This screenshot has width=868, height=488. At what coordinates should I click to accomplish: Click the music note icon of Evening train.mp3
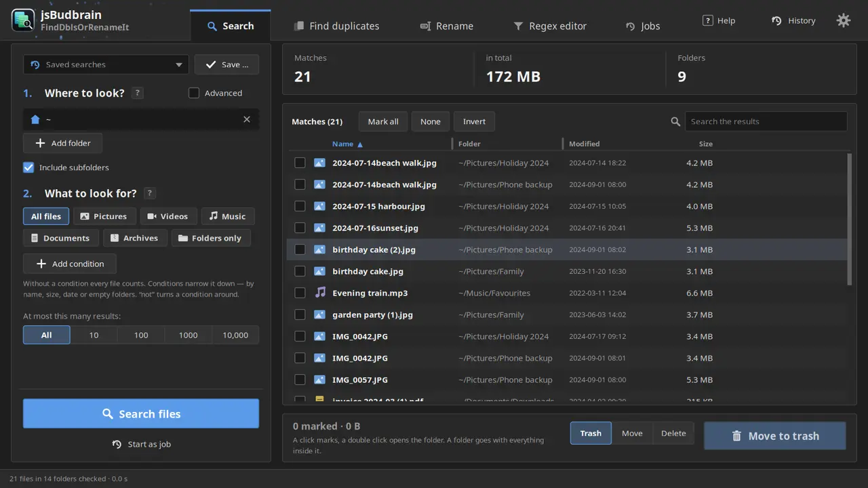coord(320,293)
